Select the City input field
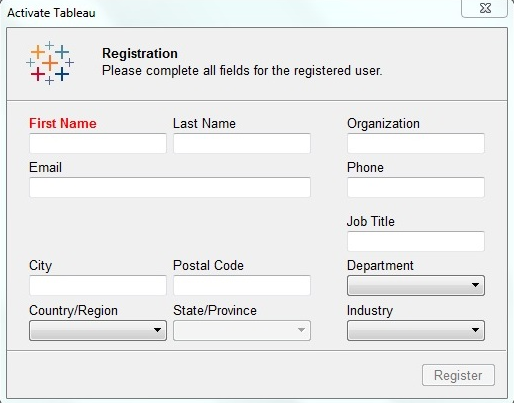Image resolution: width=514 pixels, height=403 pixels. tap(98, 285)
